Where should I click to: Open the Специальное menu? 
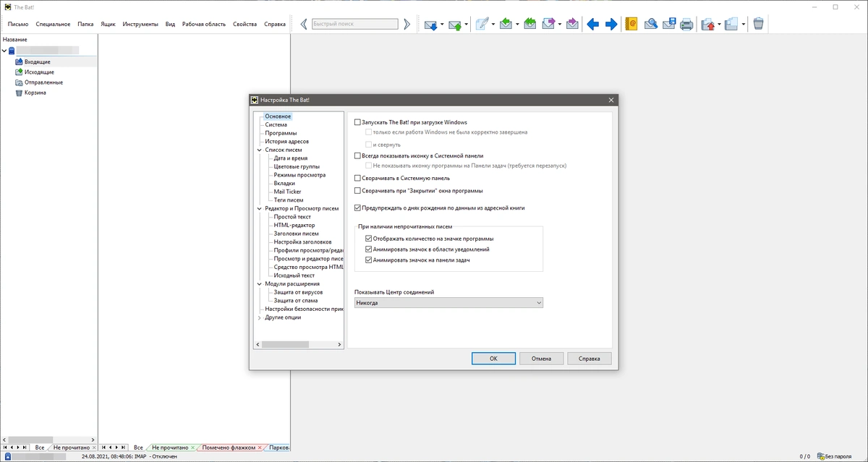pyautogui.click(x=54, y=24)
